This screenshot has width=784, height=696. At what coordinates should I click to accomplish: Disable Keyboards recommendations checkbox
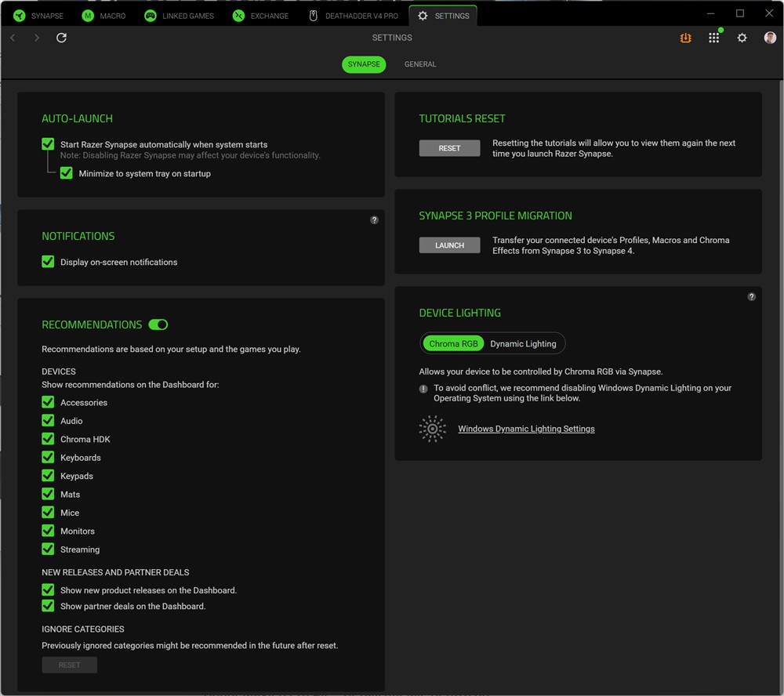click(x=49, y=457)
